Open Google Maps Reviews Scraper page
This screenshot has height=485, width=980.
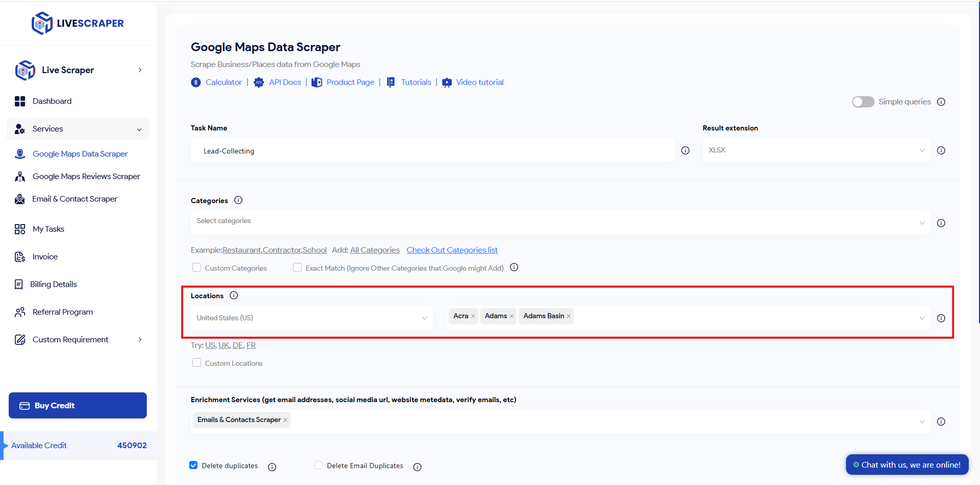[86, 177]
